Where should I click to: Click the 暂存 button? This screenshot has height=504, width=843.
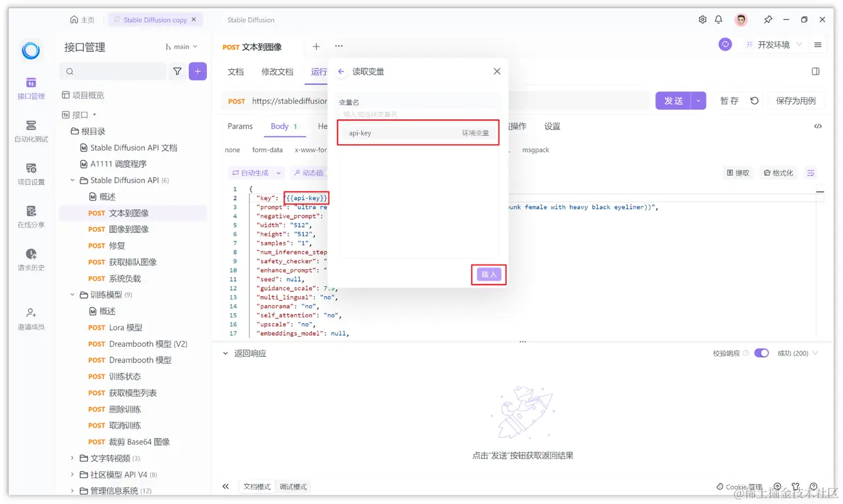pyautogui.click(x=729, y=101)
